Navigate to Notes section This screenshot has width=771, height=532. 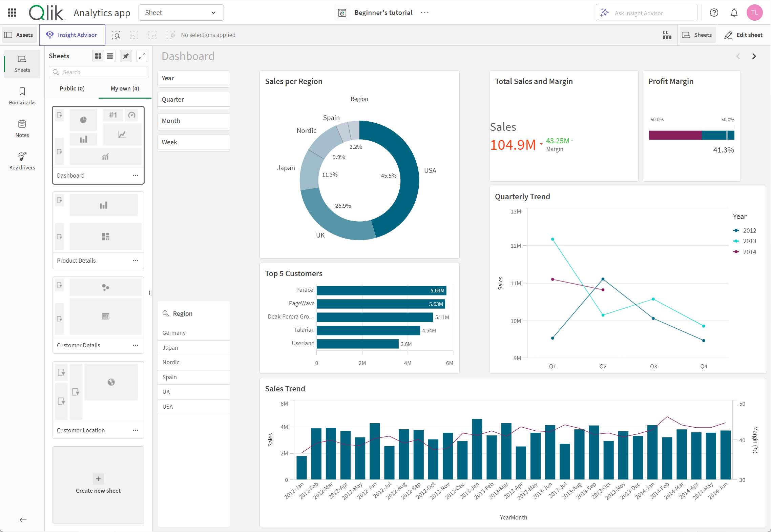click(x=22, y=129)
